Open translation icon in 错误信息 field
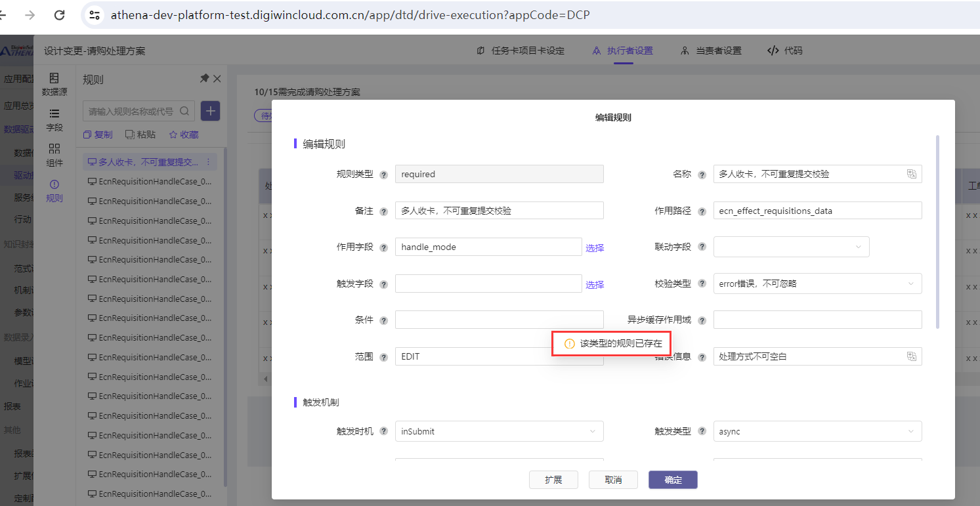 point(911,356)
